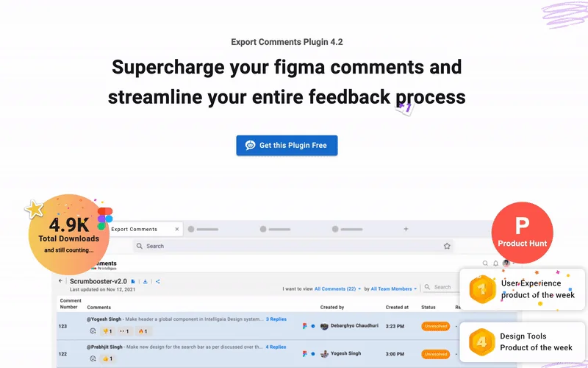Add a reaction to comment 122 via smiley
This screenshot has width=588, height=368.
tap(93, 358)
